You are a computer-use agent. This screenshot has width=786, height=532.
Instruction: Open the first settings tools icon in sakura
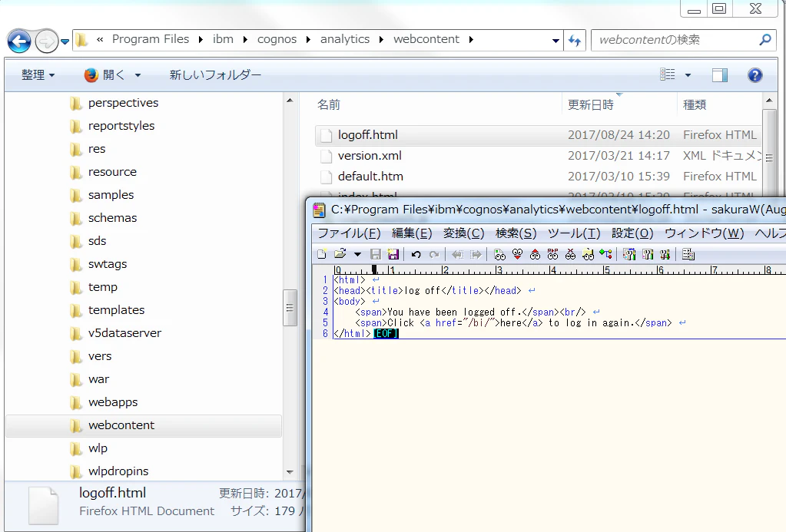[629, 254]
